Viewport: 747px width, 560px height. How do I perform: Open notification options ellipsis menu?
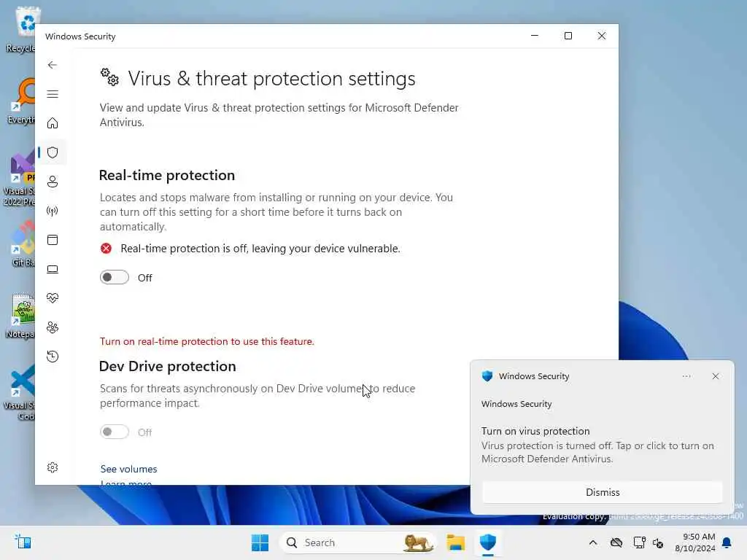[686, 376]
